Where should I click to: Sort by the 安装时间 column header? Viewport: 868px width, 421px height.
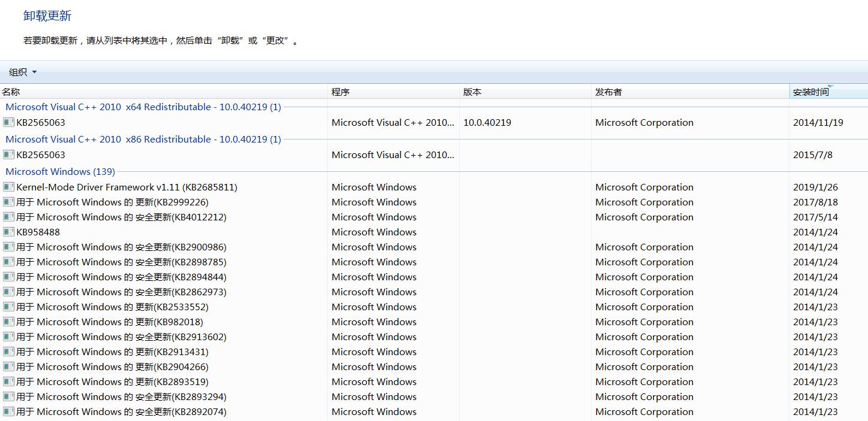coord(828,92)
